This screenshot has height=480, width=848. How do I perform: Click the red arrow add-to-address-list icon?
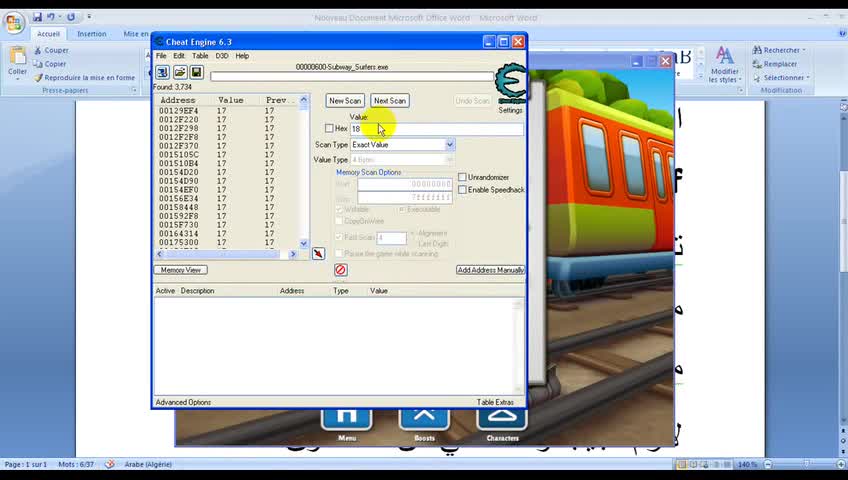(x=319, y=254)
